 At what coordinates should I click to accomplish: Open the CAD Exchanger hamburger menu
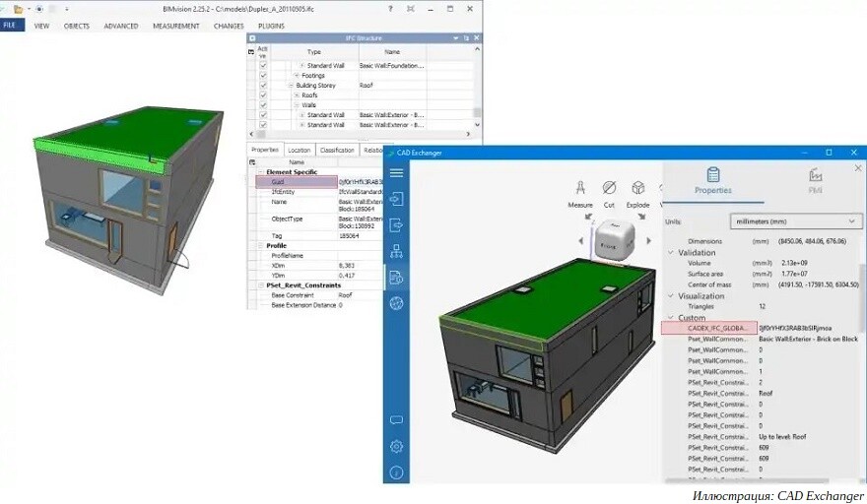point(396,173)
